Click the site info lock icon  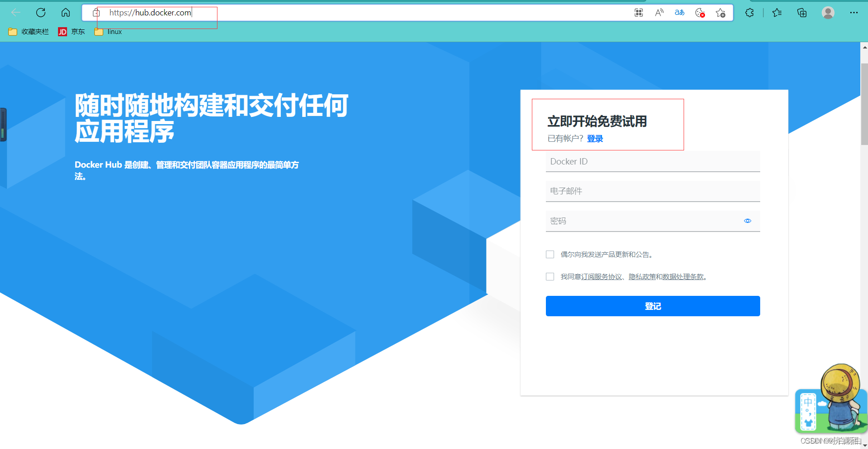coord(96,13)
